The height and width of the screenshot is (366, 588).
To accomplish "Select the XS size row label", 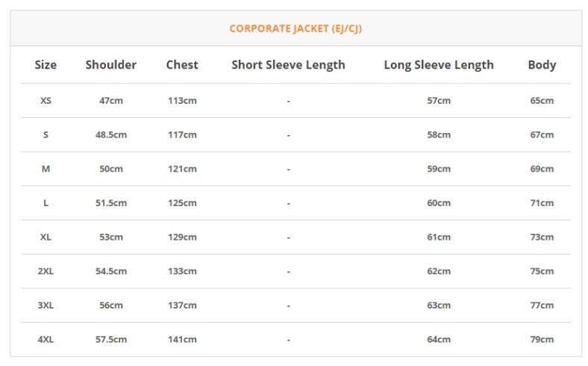I will [x=46, y=100].
